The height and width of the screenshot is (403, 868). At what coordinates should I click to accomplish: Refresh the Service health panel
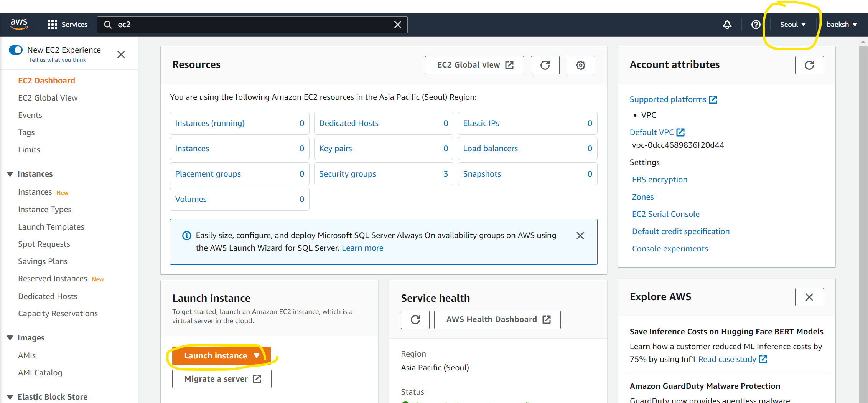415,320
